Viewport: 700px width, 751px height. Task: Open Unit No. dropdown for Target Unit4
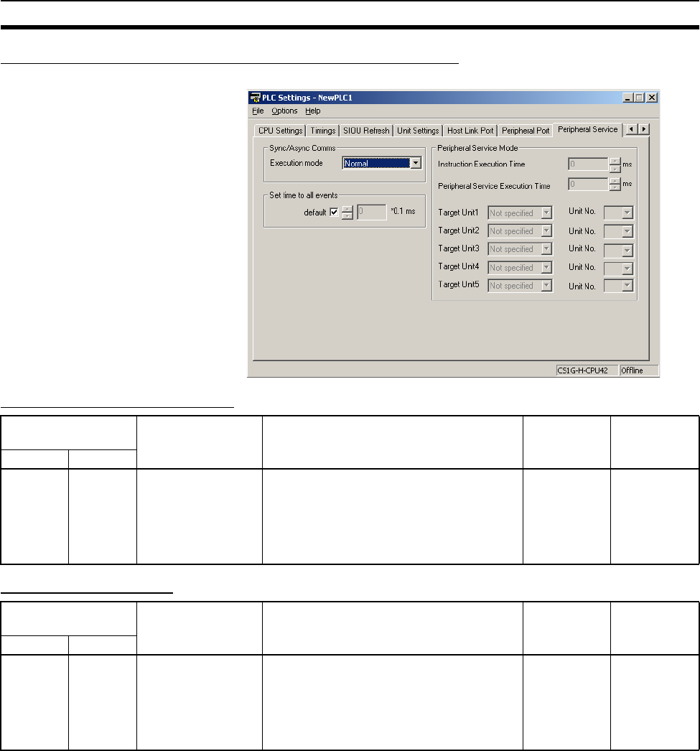pyautogui.click(x=619, y=269)
